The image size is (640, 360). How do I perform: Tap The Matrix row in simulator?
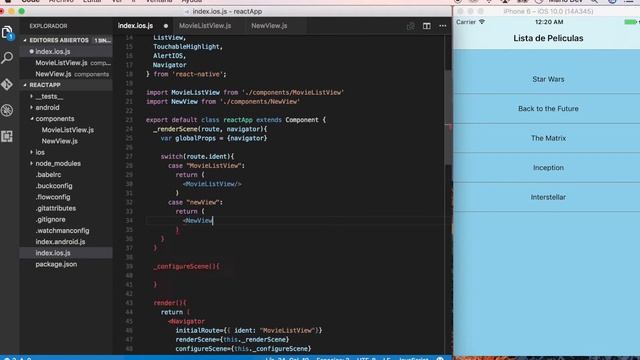pos(547,138)
